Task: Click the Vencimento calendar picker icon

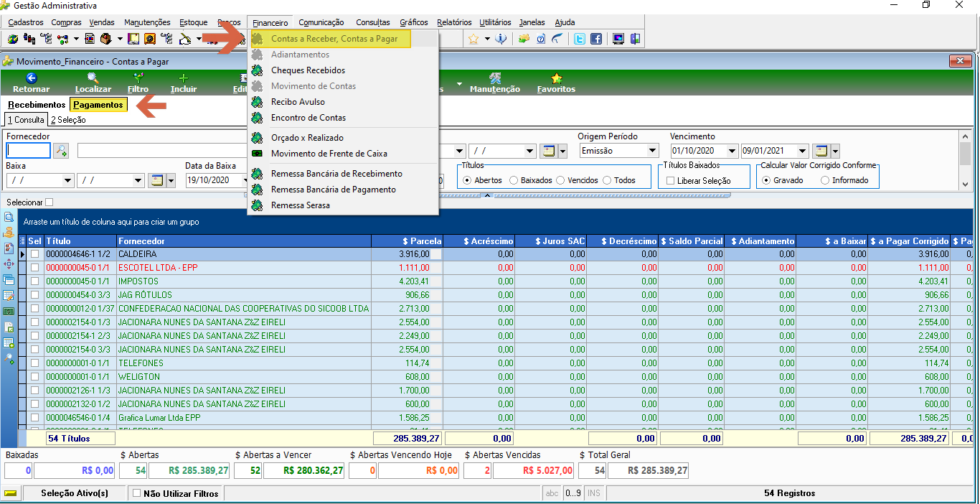Action: point(822,151)
